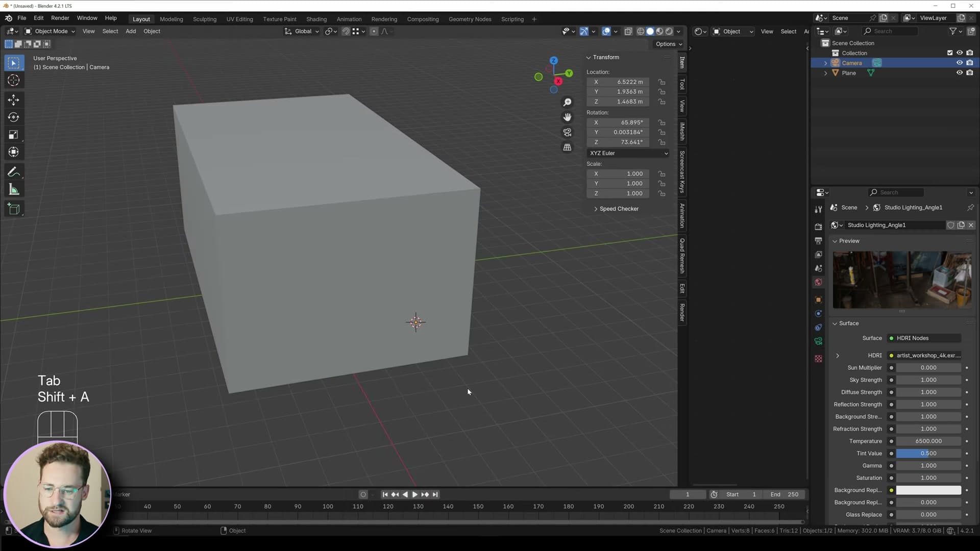The width and height of the screenshot is (980, 551).
Task: Adjust the Temperature 6500 field
Action: [928, 441]
